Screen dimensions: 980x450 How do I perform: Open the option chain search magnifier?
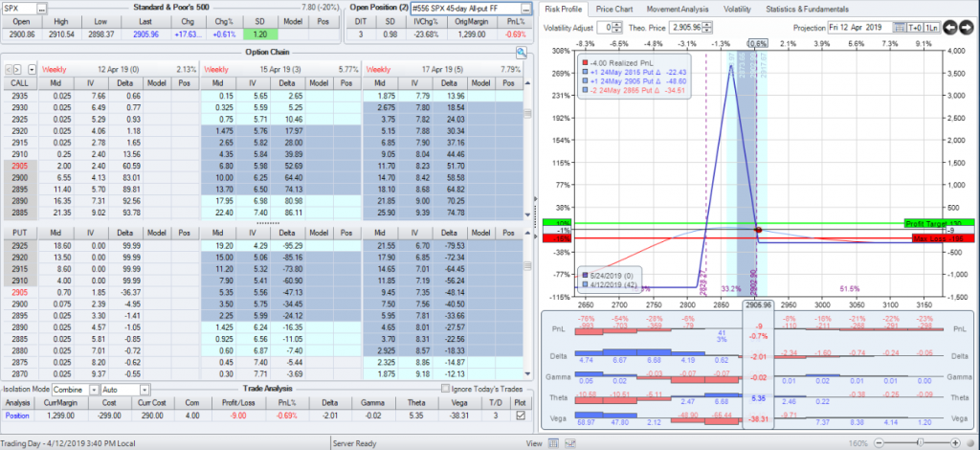(521, 53)
